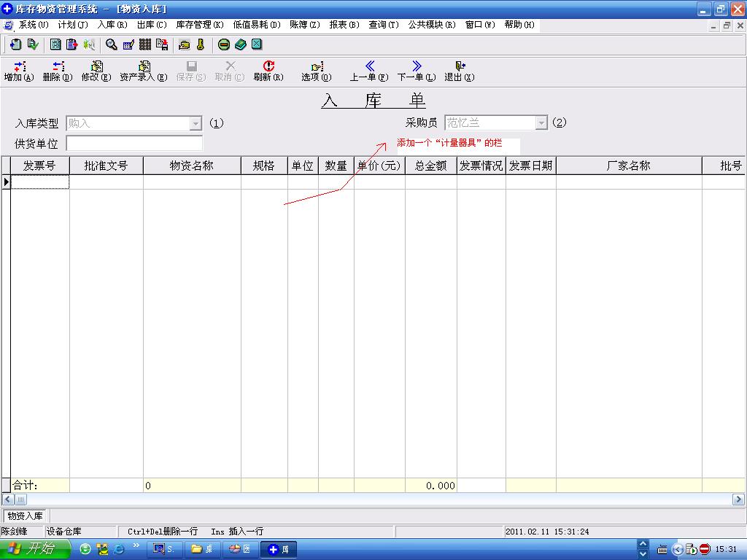Click the 发票日期 column header

[x=531, y=166]
